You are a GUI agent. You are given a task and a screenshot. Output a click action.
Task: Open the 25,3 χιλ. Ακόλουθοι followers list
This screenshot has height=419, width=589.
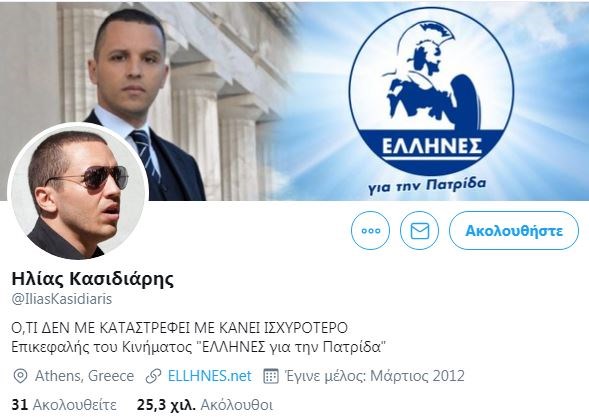tap(205, 405)
